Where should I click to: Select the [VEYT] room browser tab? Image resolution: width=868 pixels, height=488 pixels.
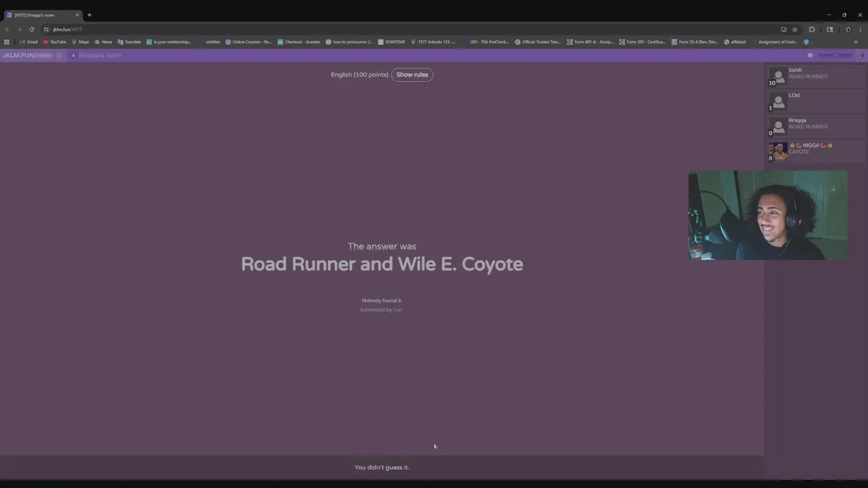[x=42, y=15]
